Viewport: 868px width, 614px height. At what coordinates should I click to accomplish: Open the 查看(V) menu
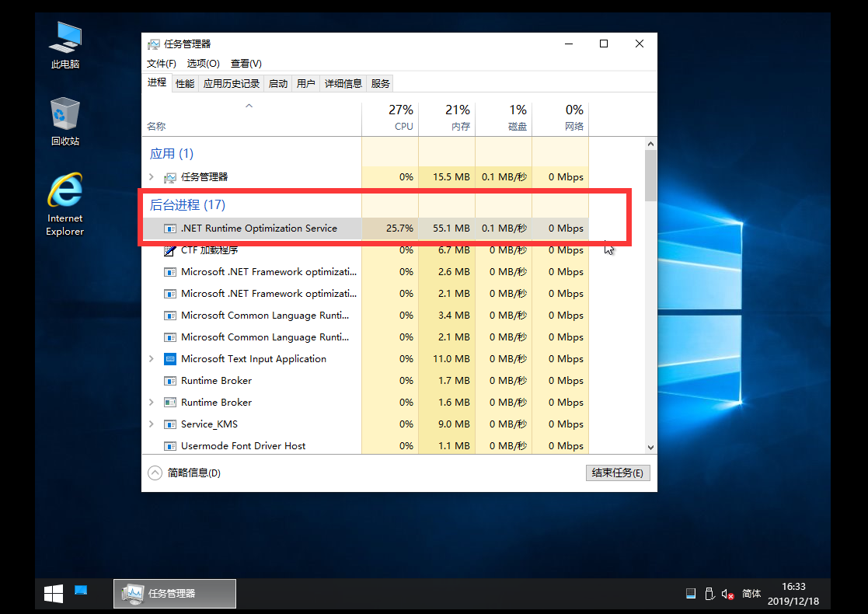pyautogui.click(x=246, y=64)
